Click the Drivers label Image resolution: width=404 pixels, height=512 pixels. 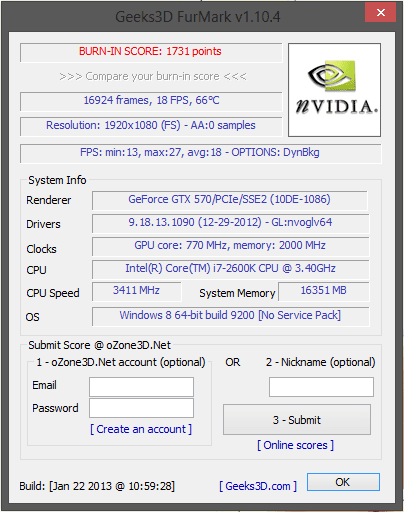43,224
